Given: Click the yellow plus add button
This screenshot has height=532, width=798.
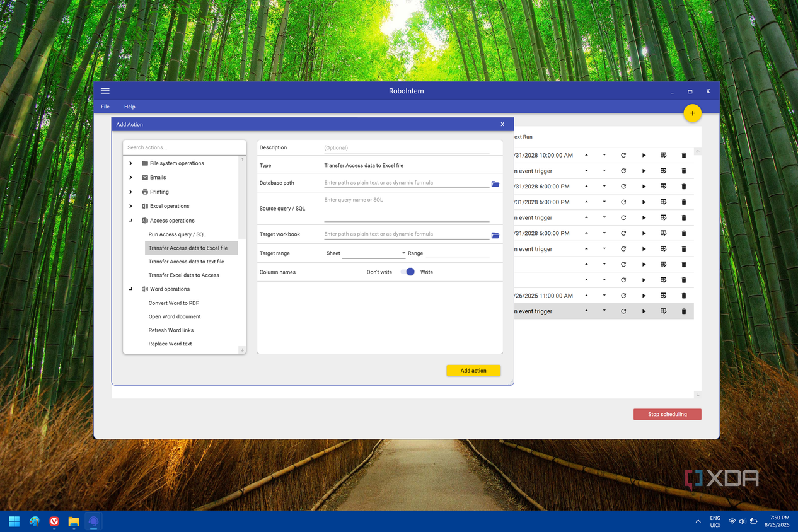Looking at the screenshot, I should pyautogui.click(x=692, y=113).
